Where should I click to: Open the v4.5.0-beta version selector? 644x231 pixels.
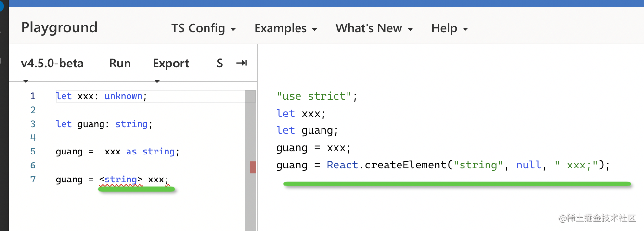pyautogui.click(x=52, y=64)
